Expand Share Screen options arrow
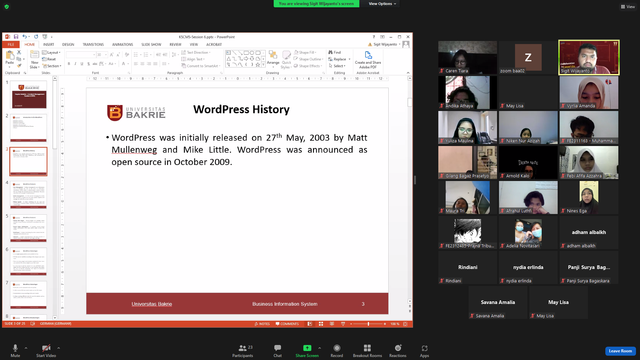Viewport: 640px width, 360px height. [320, 348]
